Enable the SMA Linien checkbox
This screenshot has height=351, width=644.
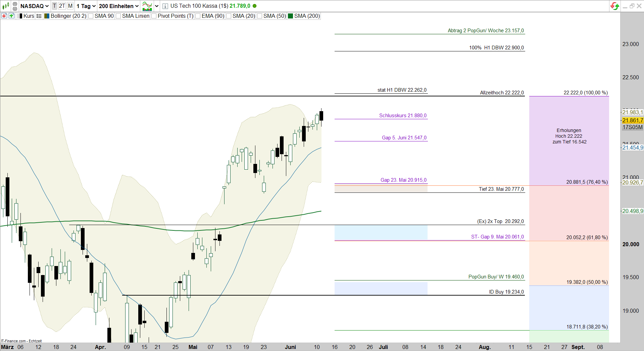tap(118, 16)
